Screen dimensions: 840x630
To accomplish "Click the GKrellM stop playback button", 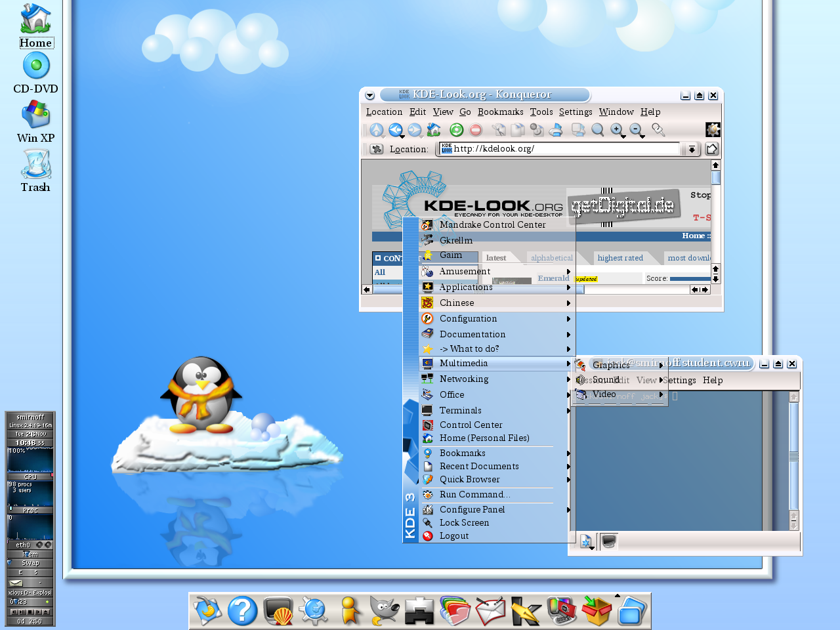I will pyautogui.click(x=30, y=612).
